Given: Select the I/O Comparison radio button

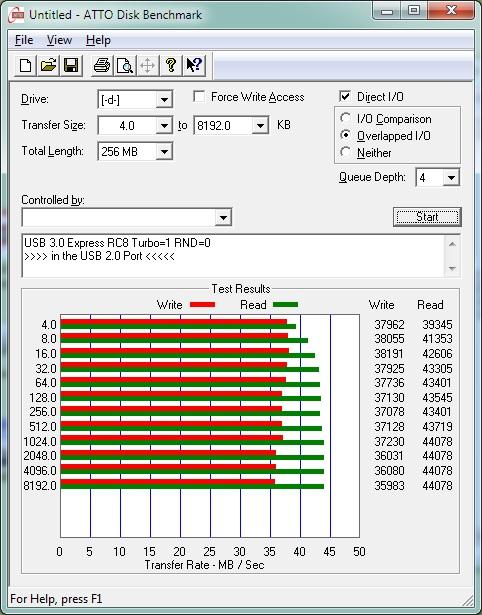Looking at the screenshot, I should point(346,118).
